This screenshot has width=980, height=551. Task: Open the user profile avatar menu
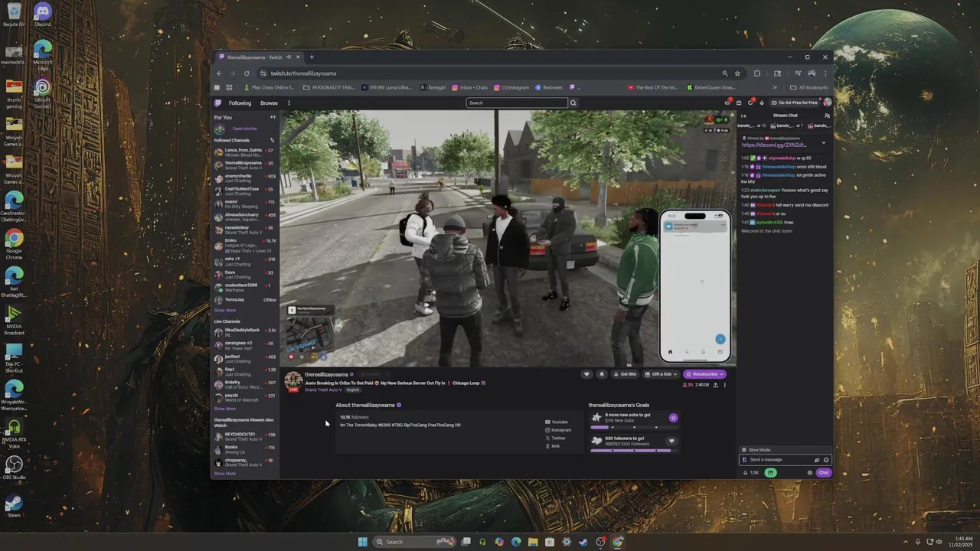(x=827, y=103)
